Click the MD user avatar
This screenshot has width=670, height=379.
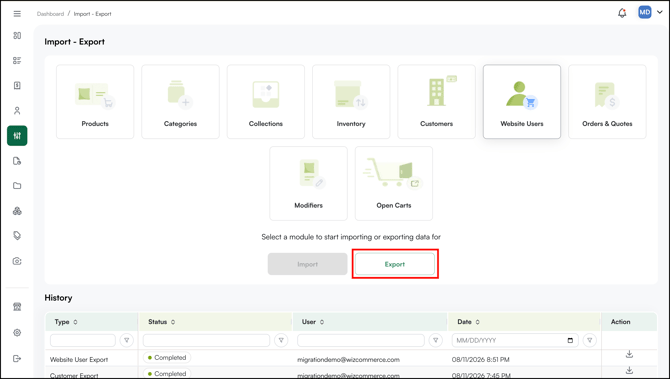[x=644, y=12]
